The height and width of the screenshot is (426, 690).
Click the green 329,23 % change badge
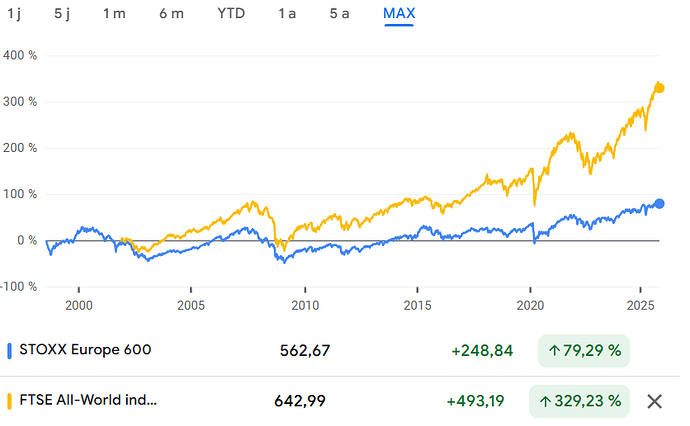pos(583,401)
